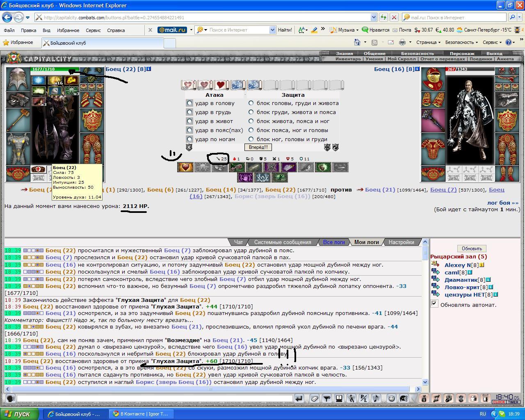Select attack 'удар в пояс(пах)'
Image resolution: width=525 pixels, height=420 pixels.
(x=189, y=130)
